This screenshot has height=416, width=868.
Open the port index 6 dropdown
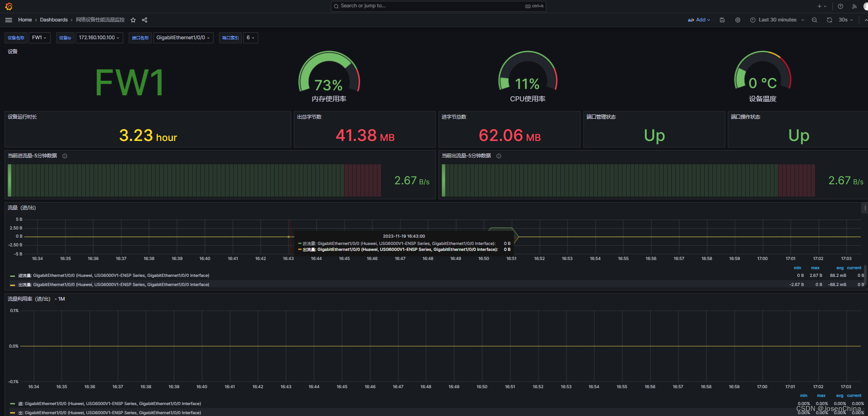point(251,38)
